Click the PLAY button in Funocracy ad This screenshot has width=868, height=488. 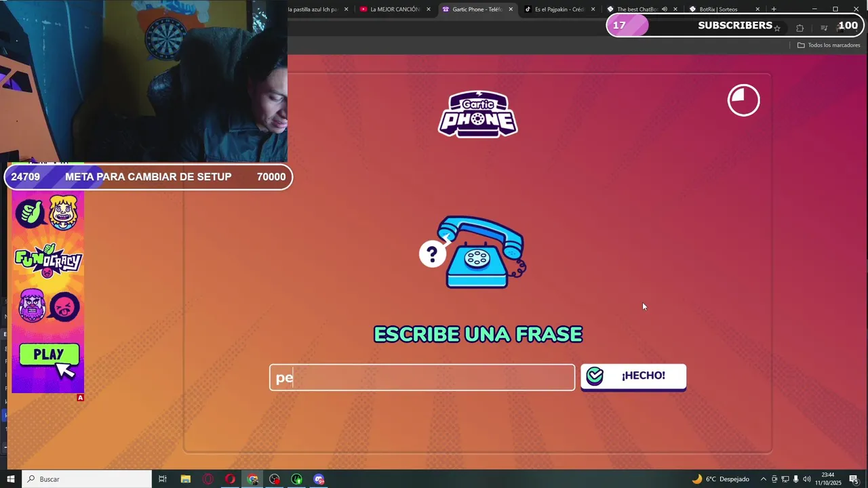click(x=49, y=355)
